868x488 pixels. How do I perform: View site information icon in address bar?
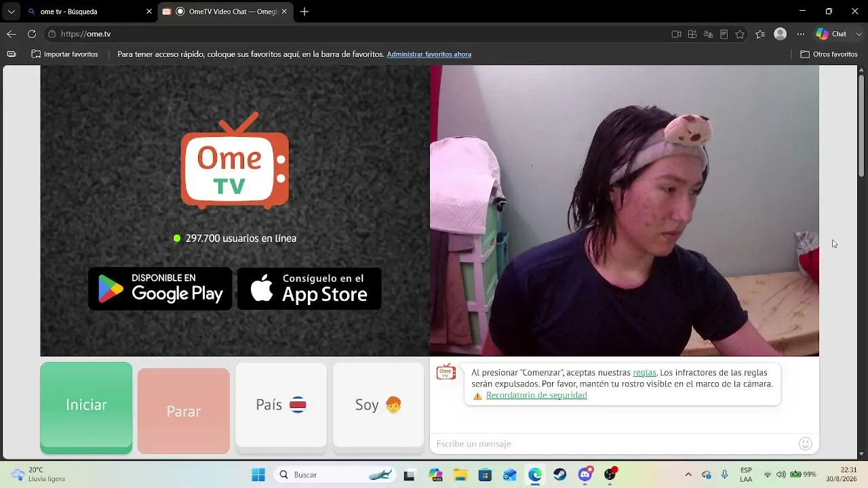click(x=52, y=34)
